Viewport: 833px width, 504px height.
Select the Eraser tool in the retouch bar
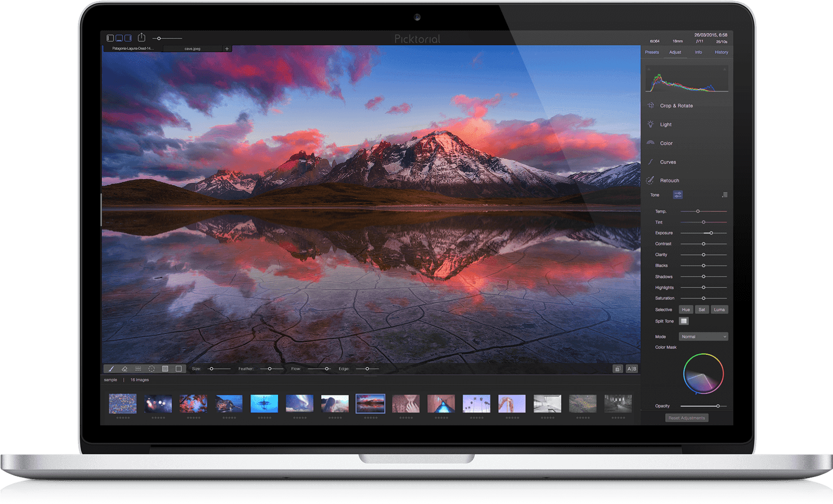tap(124, 368)
